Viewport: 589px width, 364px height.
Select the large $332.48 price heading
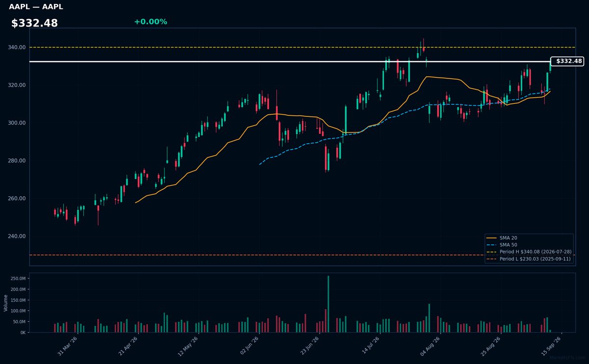34,23
